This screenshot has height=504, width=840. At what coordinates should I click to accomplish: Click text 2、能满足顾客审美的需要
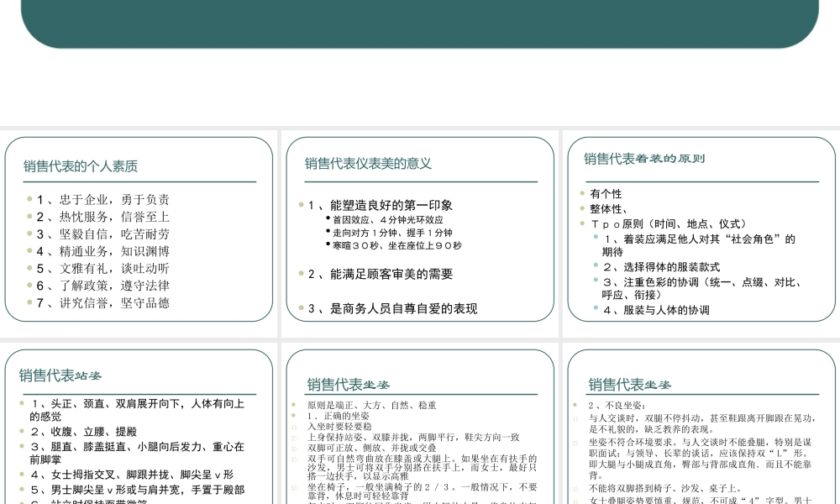[381, 274]
